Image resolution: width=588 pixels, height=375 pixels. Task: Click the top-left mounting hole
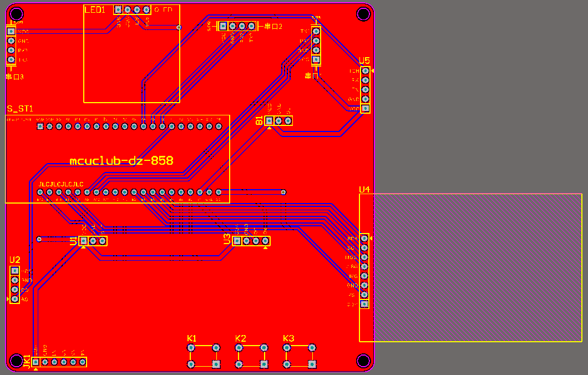click(17, 14)
